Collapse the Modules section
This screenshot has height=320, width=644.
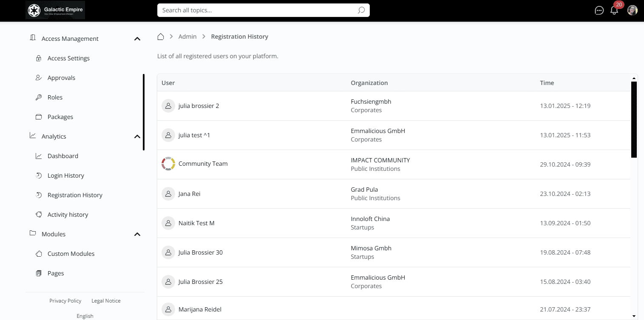click(137, 234)
